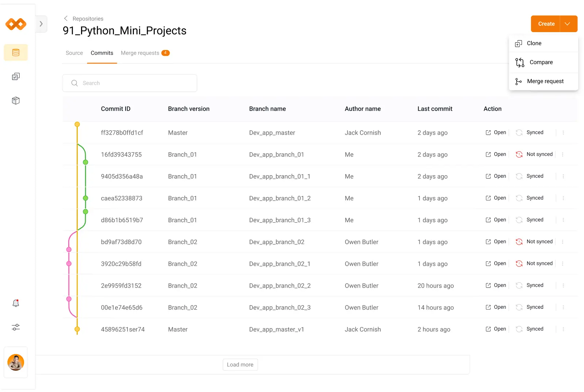This screenshot has width=584, height=392.
Task: Click the Load more button
Action: [240, 365]
